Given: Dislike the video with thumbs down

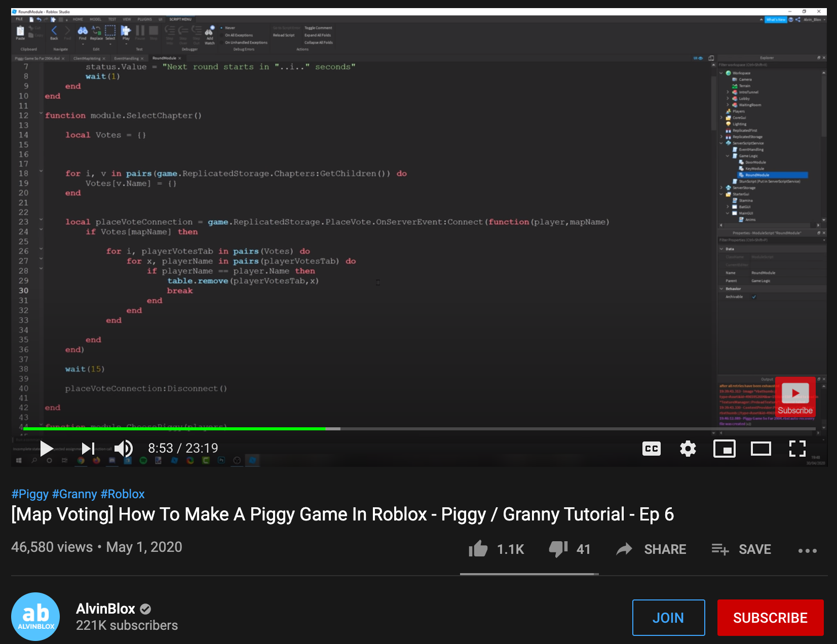Looking at the screenshot, I should click(558, 549).
